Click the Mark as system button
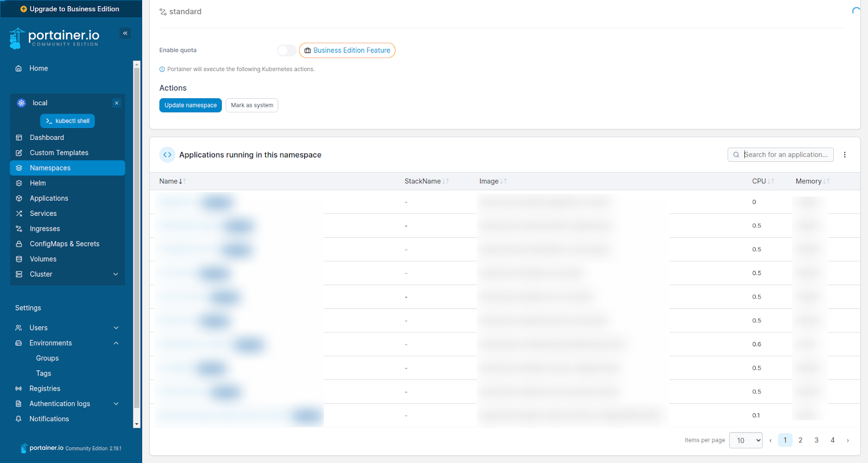868x463 pixels. [x=252, y=105]
